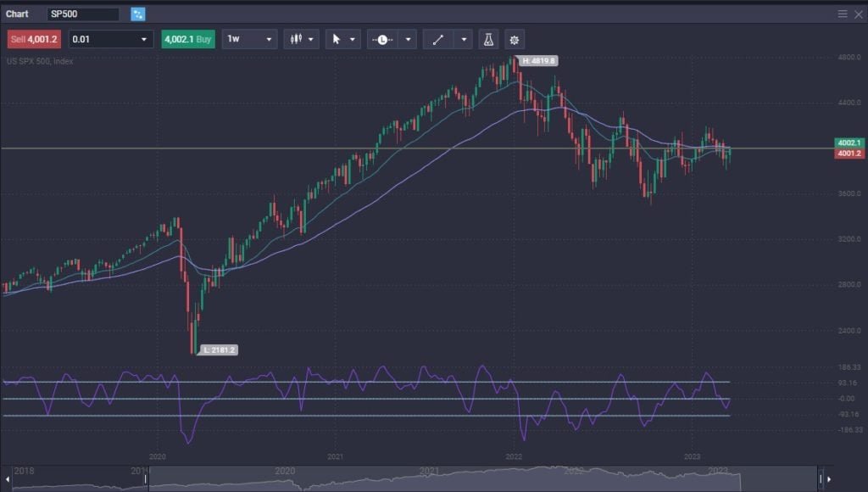The height and width of the screenshot is (492, 868).
Task: Select the cursor pointer tool
Action: 337,38
